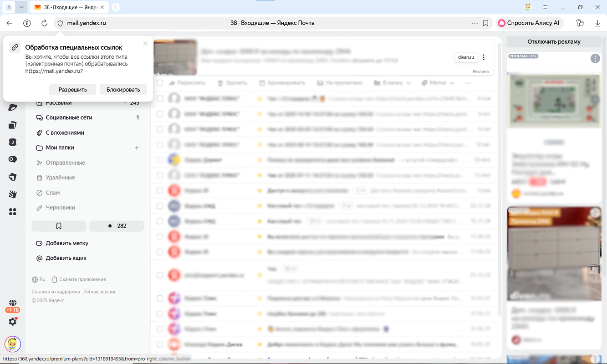Viewport: 607px width, 364px height.
Task: Open new browser tab with plus
Action: (x=116, y=7)
